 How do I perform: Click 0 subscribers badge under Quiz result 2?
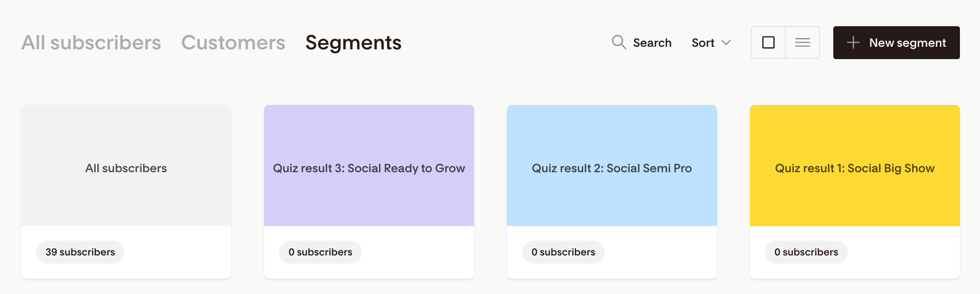(x=563, y=252)
